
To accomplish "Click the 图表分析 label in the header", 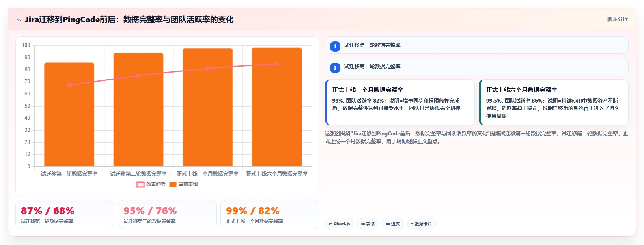I will [617, 19].
